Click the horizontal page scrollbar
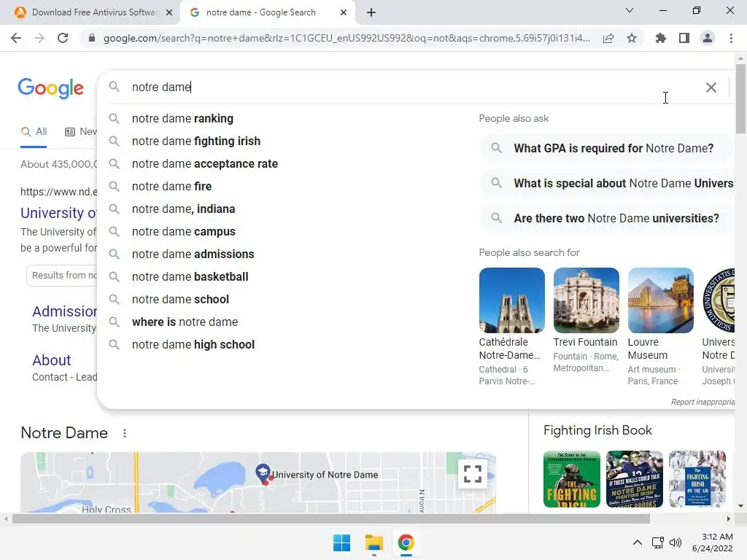 [331, 518]
